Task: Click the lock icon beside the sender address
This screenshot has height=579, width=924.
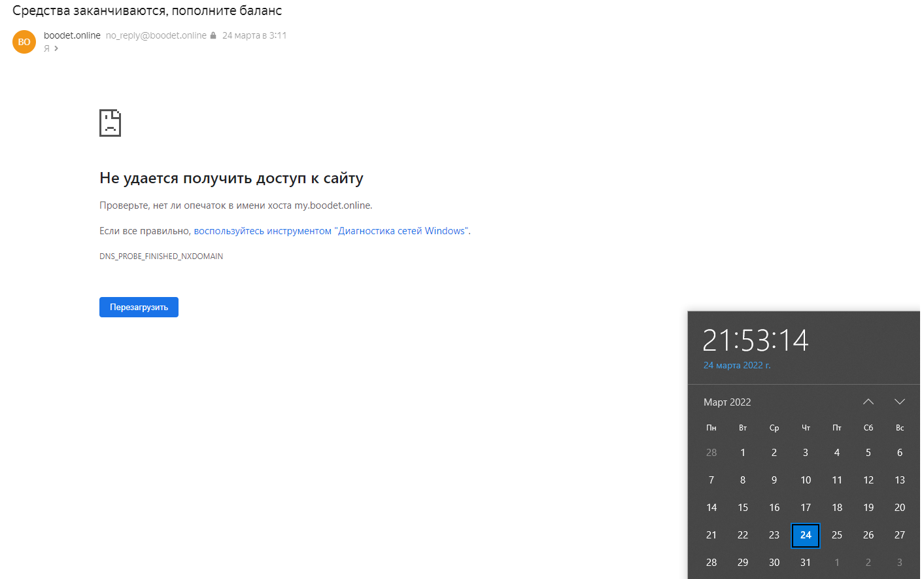Action: pyautogui.click(x=213, y=35)
